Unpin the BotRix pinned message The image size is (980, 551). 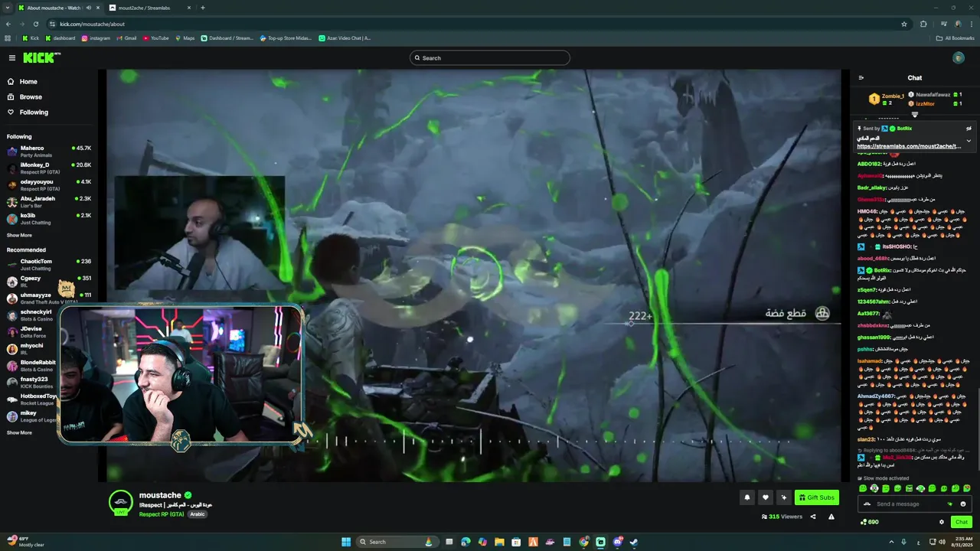tap(969, 129)
